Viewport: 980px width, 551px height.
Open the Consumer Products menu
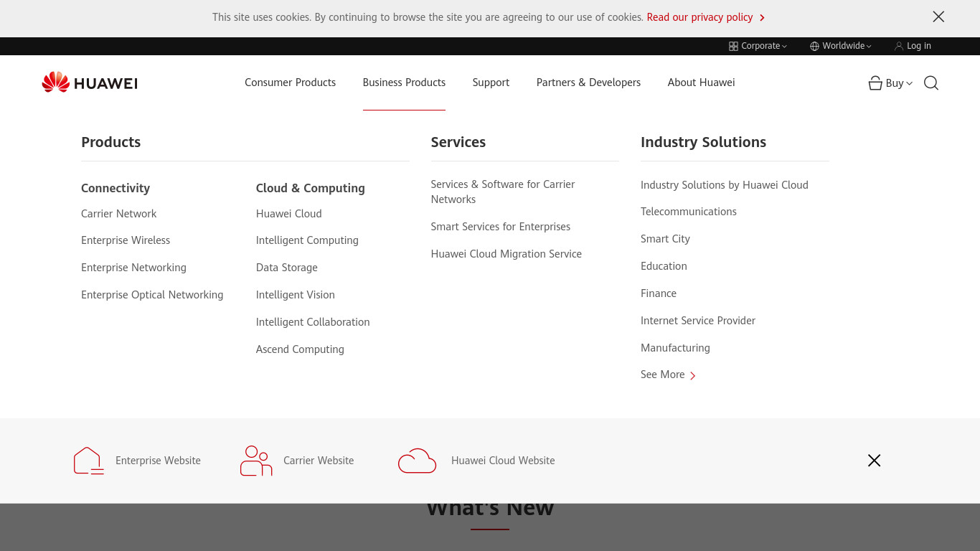click(290, 83)
